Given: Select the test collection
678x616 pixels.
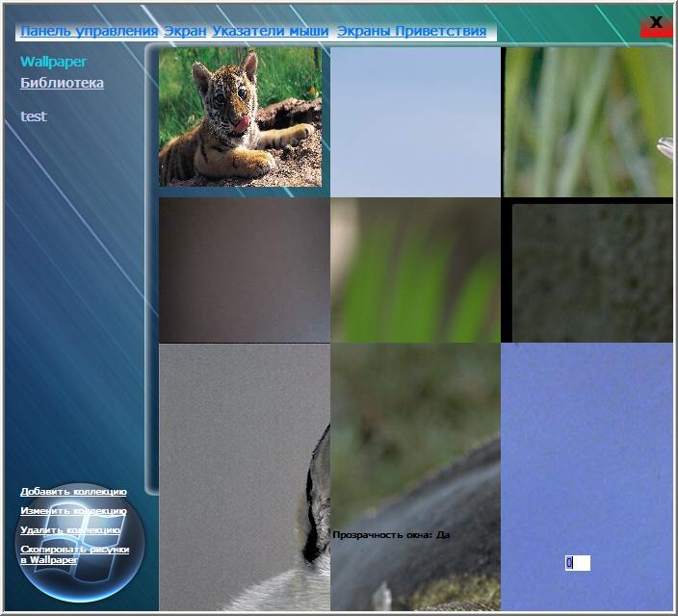Looking at the screenshot, I should [34, 116].
